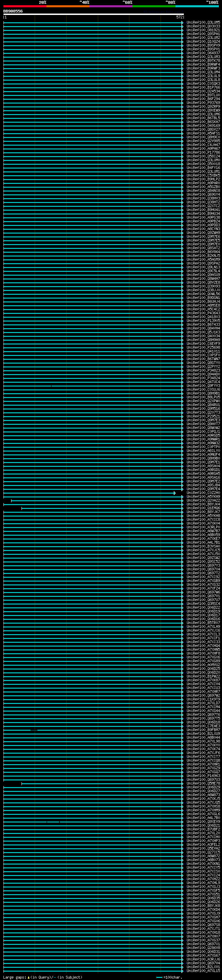Select row UniRef100_A3FEL2

(203, 844)
